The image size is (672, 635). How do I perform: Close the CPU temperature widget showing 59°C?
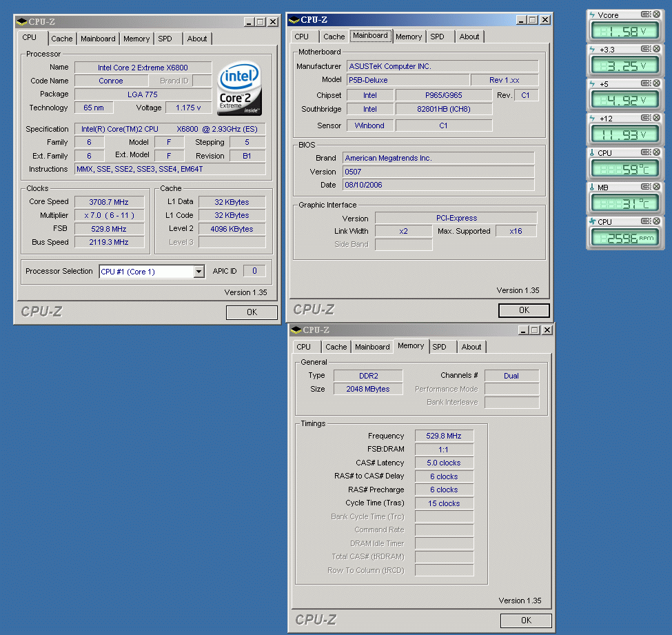657,152
